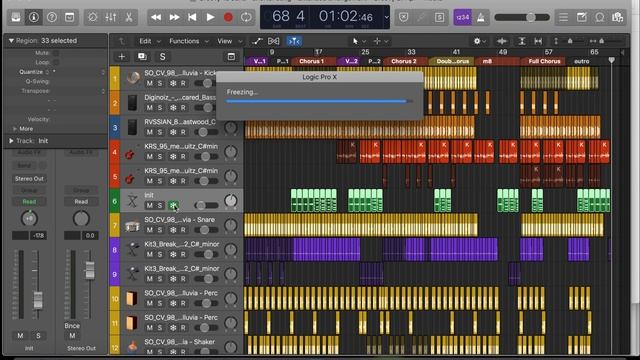Toggle global track Solo S button
Screen dimensions: 640x360
pyautogui.click(x=162, y=56)
